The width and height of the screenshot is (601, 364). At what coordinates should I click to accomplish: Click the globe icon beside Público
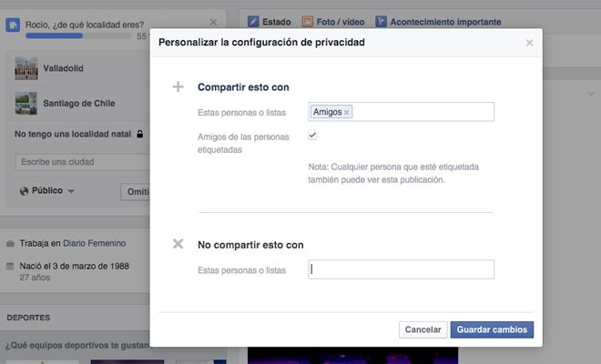[25, 191]
